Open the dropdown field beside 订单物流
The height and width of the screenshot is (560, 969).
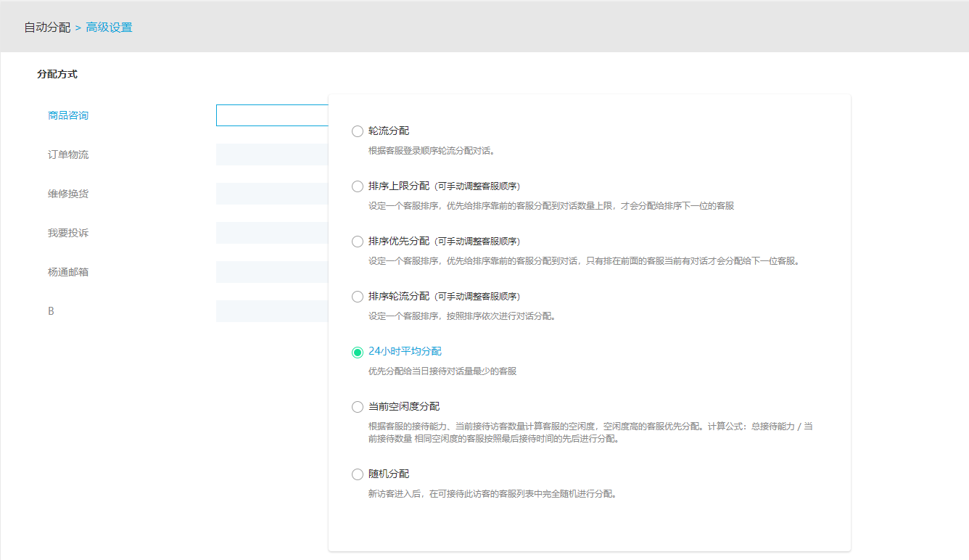272,155
